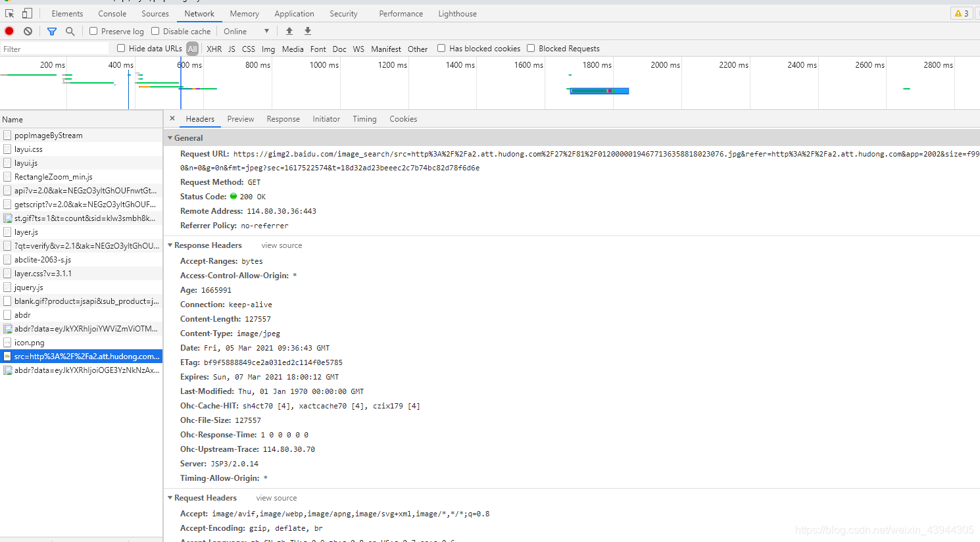The image size is (980, 542).
Task: Check the Blocked Requests checkbox
Action: (531, 48)
